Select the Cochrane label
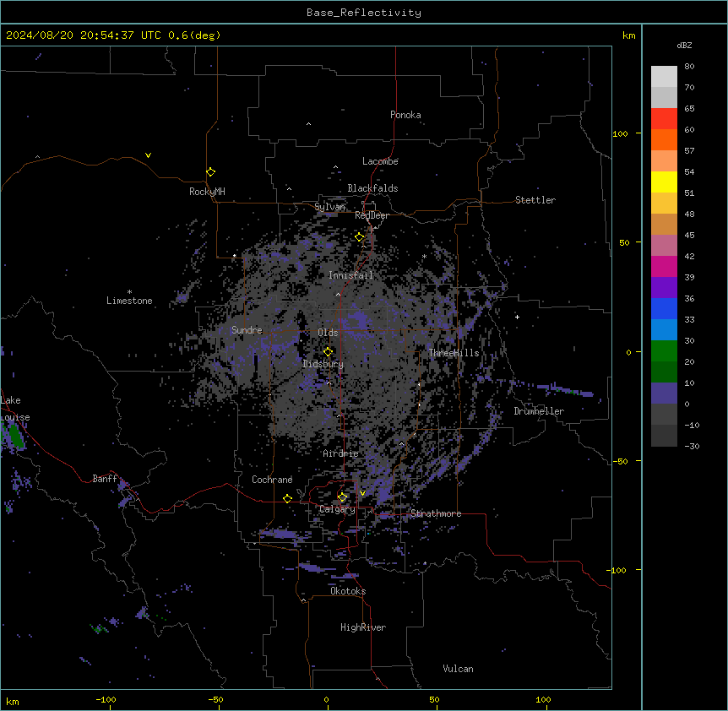This screenshot has height=711, width=728. [x=272, y=480]
